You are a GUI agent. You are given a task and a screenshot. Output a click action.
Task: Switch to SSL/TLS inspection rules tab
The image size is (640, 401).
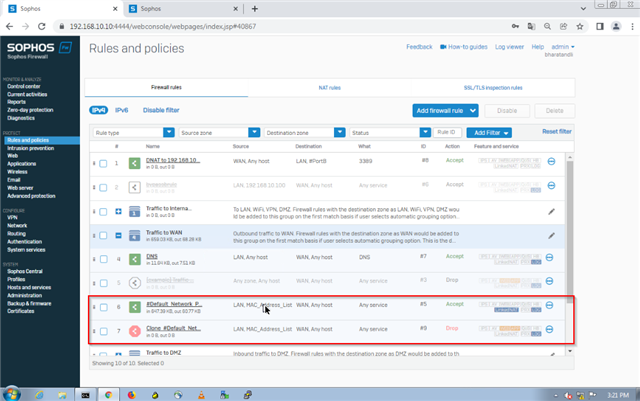(x=493, y=88)
